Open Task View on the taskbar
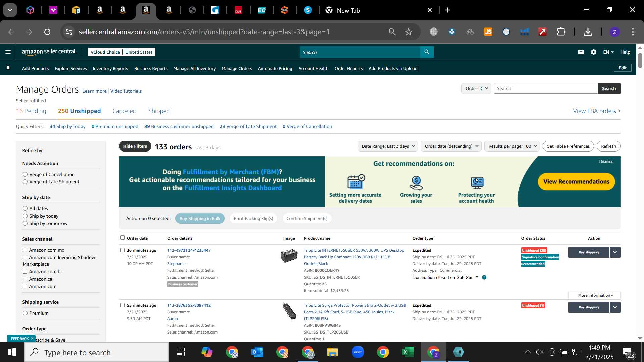The height and width of the screenshot is (362, 644). (x=181, y=352)
